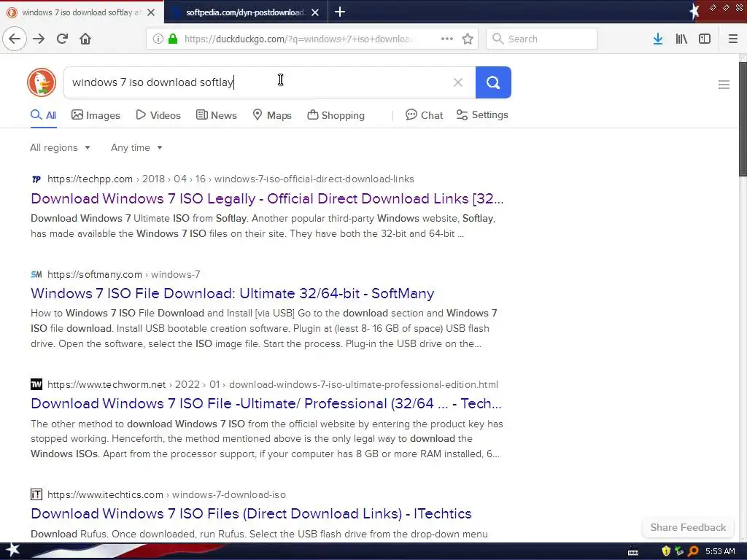
Task: Switch to the softpedia.com tab
Action: click(x=246, y=12)
